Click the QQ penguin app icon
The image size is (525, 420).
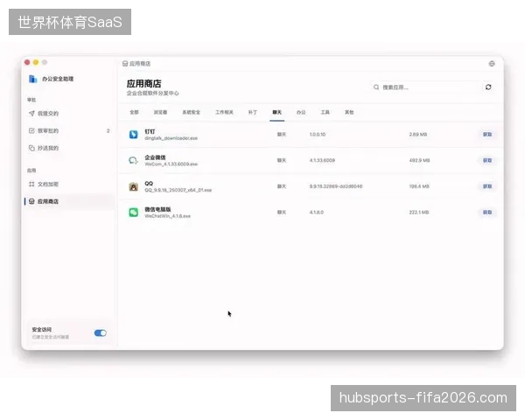(x=133, y=186)
